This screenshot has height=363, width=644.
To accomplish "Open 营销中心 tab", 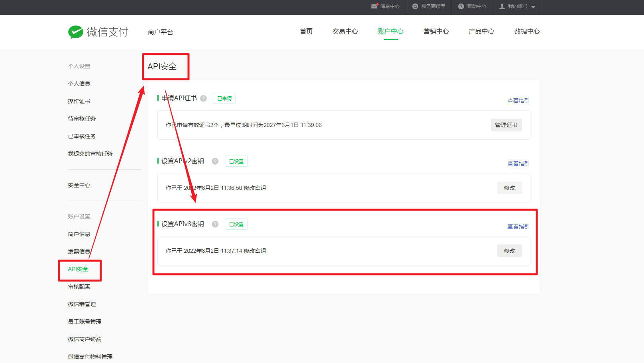I will click(x=436, y=31).
